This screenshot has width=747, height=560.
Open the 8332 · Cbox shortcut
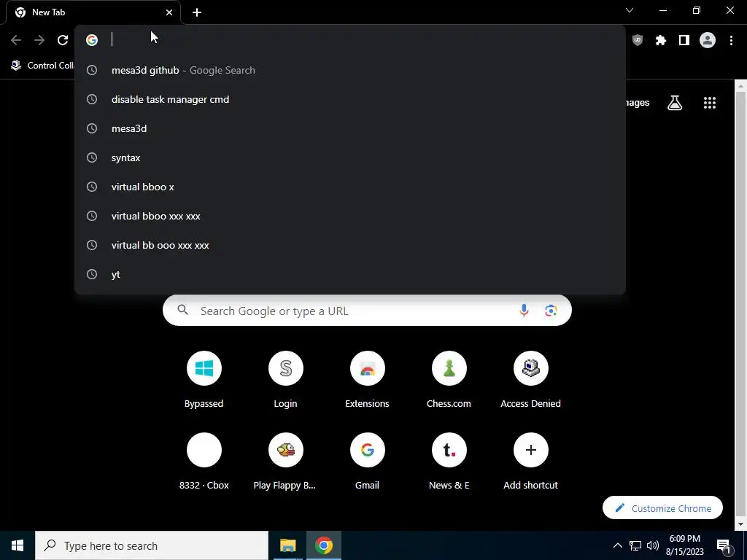pyautogui.click(x=204, y=462)
